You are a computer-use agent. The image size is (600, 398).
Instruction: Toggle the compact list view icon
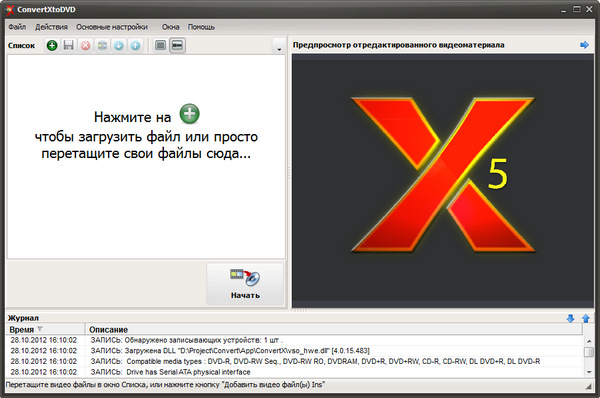click(x=177, y=46)
